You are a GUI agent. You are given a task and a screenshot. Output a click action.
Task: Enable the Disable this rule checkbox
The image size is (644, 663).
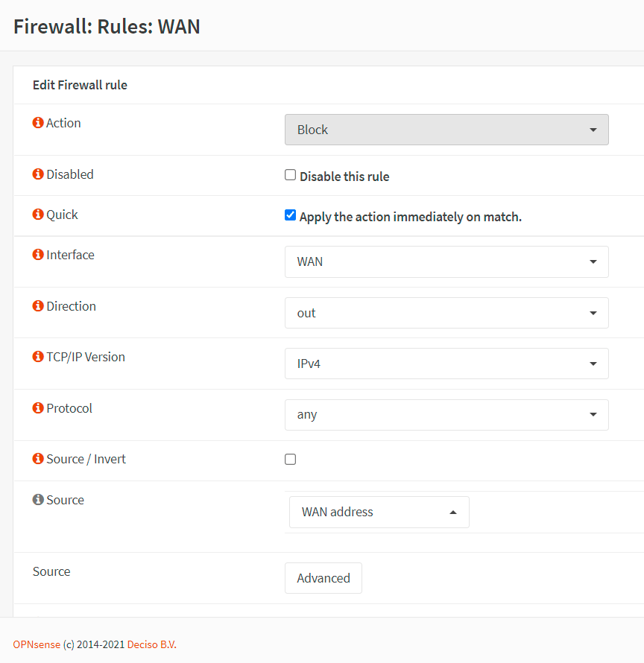tap(291, 175)
